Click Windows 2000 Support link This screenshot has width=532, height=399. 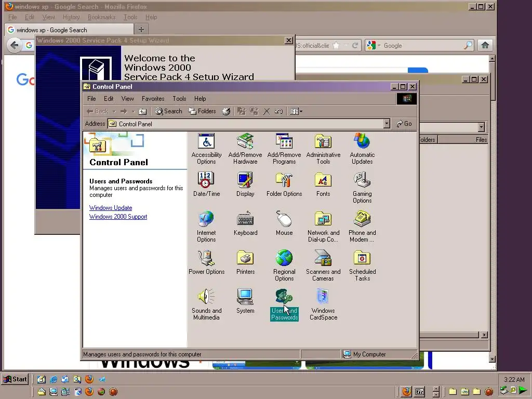[118, 217]
